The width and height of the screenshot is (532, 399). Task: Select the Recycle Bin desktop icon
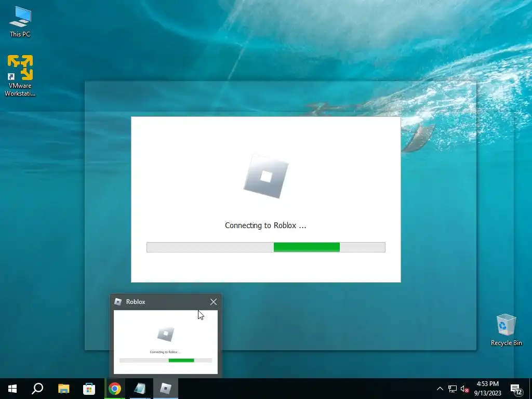pyautogui.click(x=506, y=329)
